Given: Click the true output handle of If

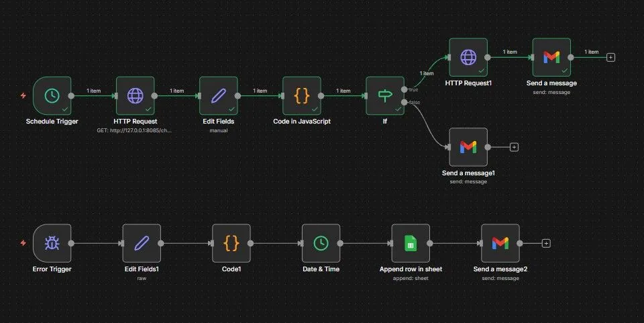Looking at the screenshot, I should point(404,89).
